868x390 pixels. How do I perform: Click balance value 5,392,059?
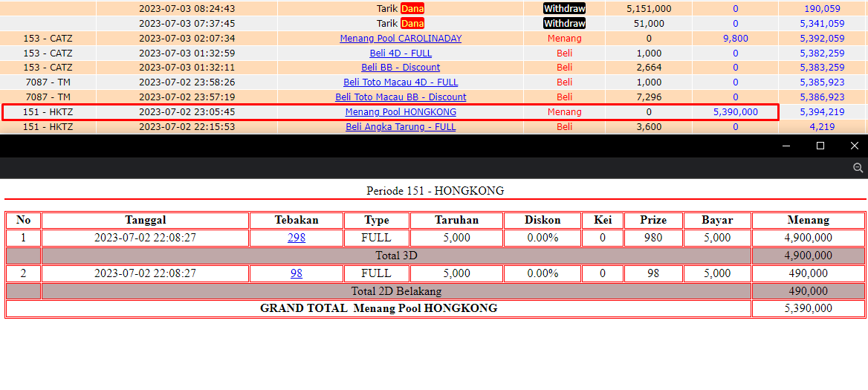(x=822, y=38)
